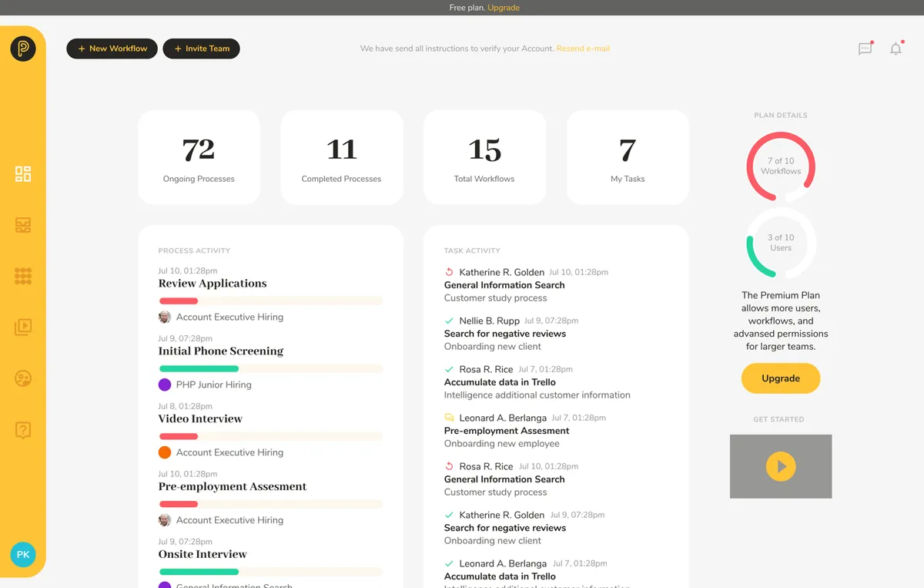Open the Onsite Interview process
The width and height of the screenshot is (924, 588).
tap(203, 555)
